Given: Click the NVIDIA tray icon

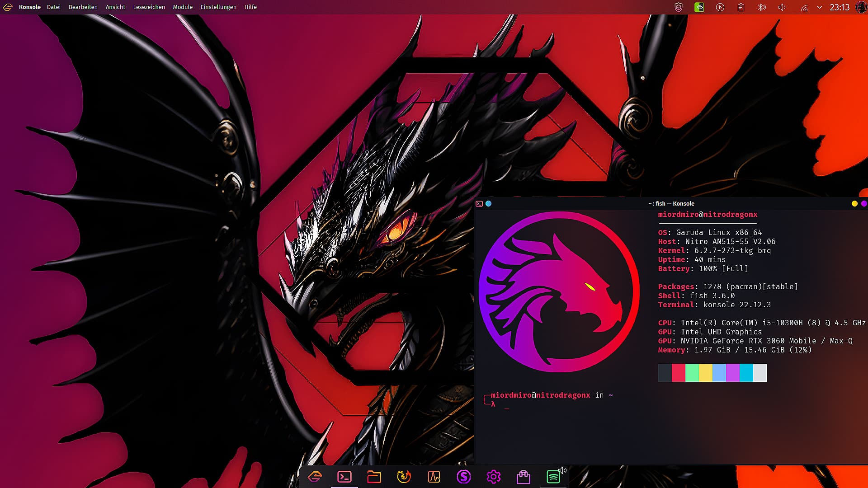Looking at the screenshot, I should point(699,7).
